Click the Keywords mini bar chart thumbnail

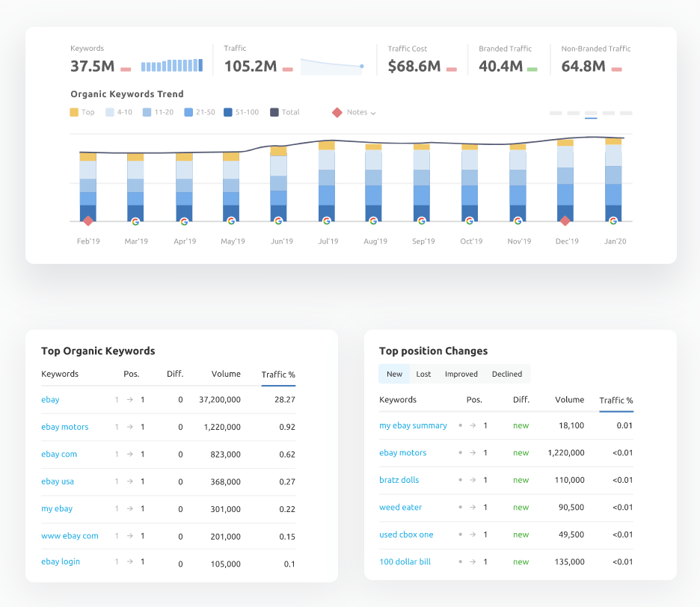172,66
